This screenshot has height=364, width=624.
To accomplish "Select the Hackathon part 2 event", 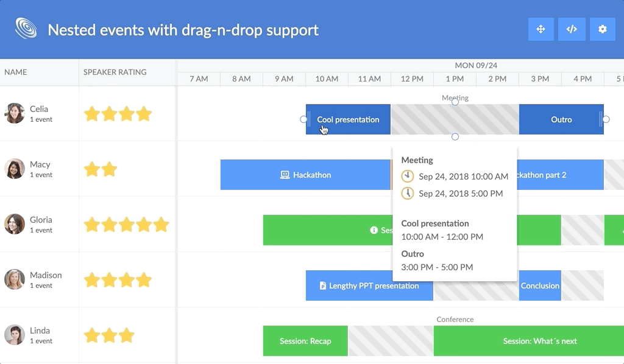I will (561, 175).
